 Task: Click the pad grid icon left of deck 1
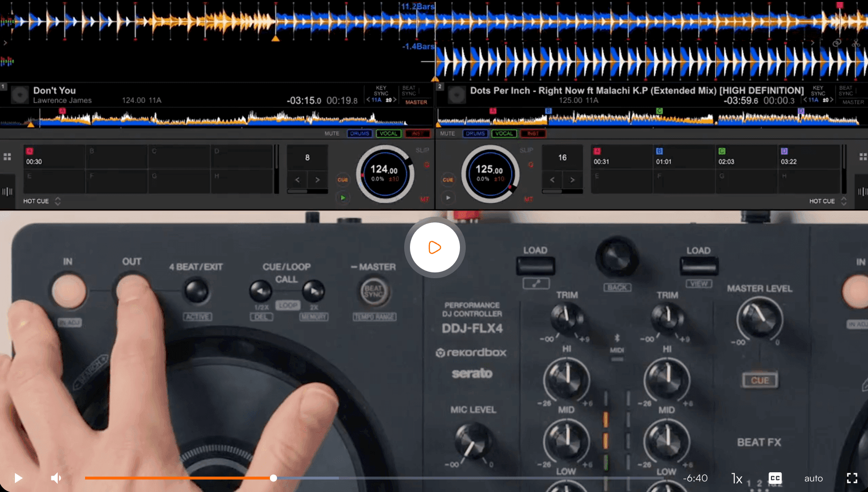7,157
